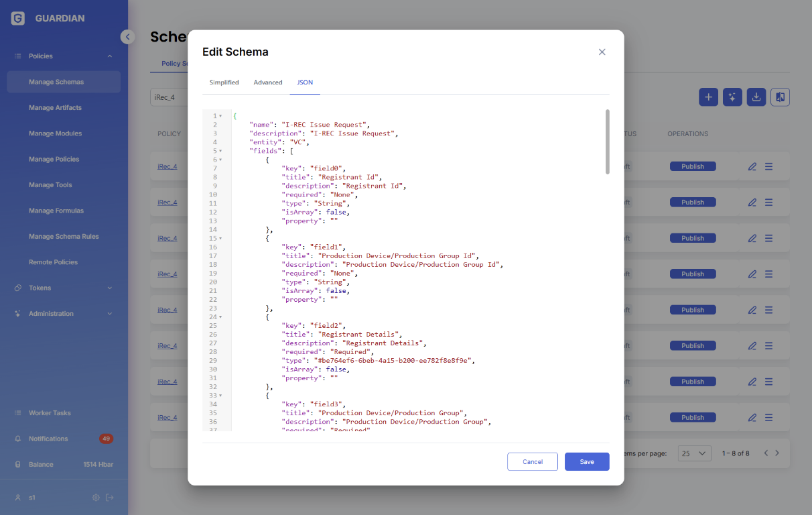
Task: Click the logout icon in the sidebar footer
Action: click(x=110, y=498)
